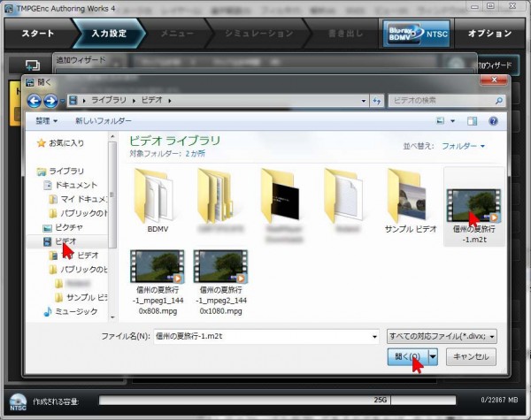
Task: Click the arrow beside 開く button
Action: click(x=433, y=355)
